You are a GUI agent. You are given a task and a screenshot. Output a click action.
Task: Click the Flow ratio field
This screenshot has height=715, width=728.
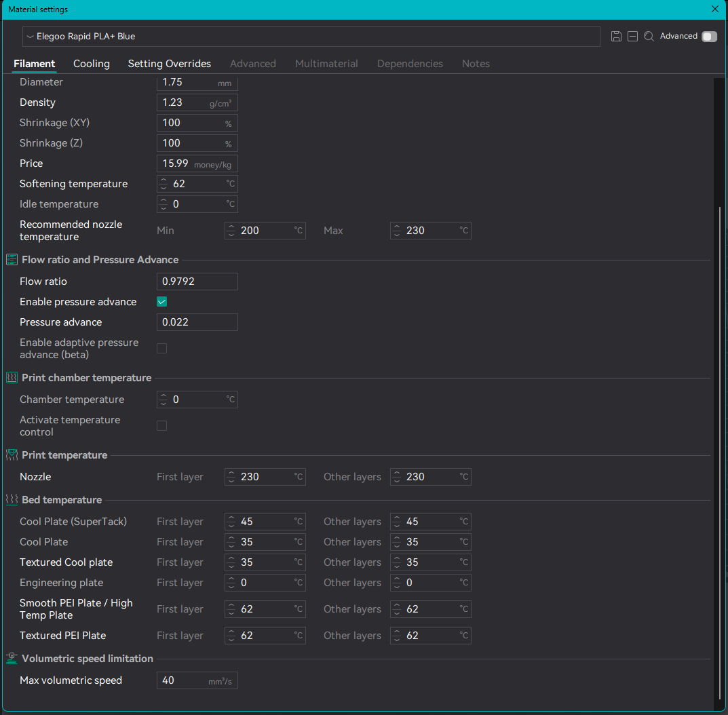click(197, 282)
